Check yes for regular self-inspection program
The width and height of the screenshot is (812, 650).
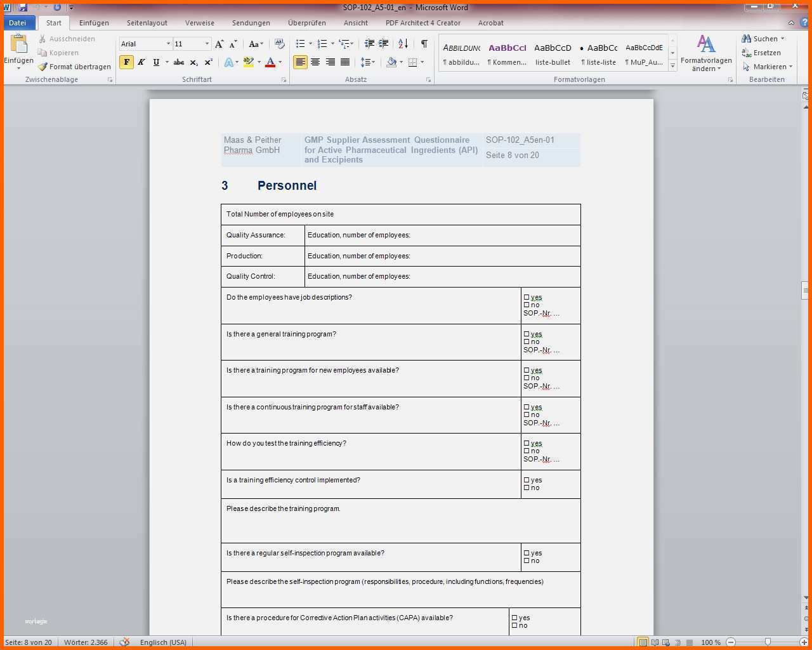point(527,553)
